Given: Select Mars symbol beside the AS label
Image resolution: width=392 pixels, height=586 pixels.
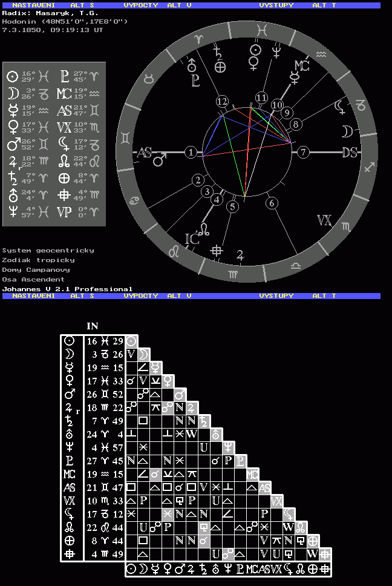Looking at the screenshot, I should tap(160, 160).
